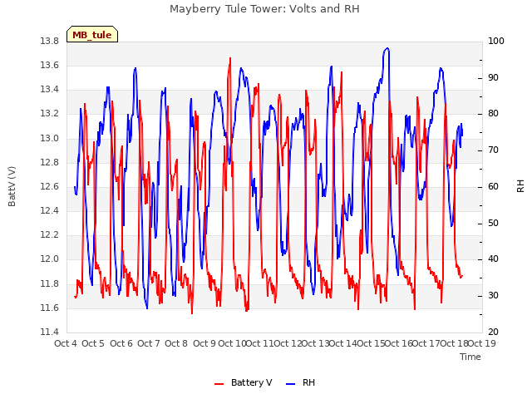532x399 pixels.
Task: Click the right-side RH axis label
Action: pyautogui.click(x=520, y=186)
